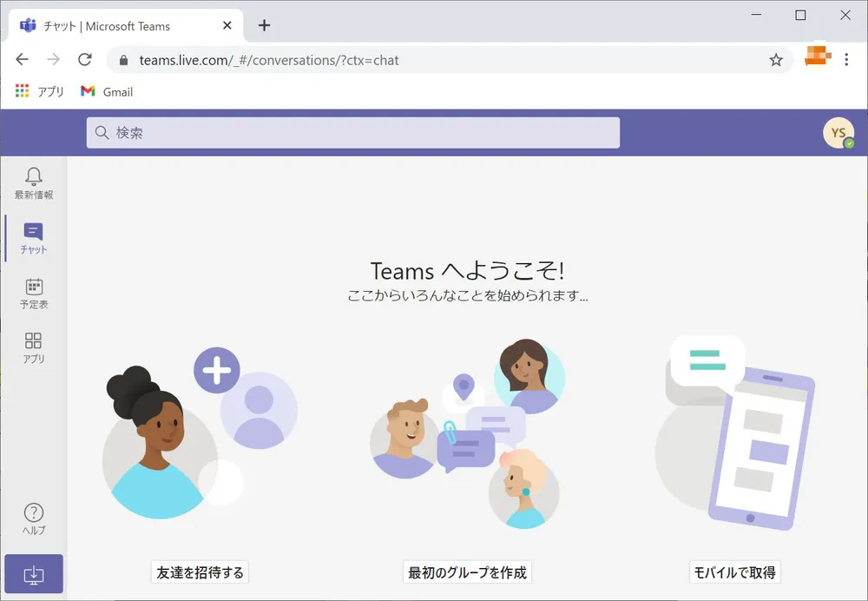
Task: Click the bookmark star icon
Action: [777, 60]
